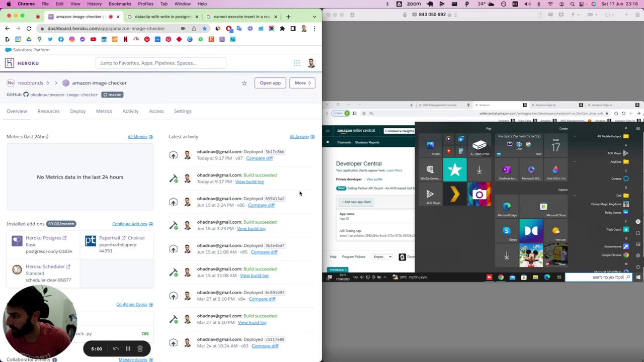View build log for today's 9:17 PM build
The width and height of the screenshot is (644, 362).
249,182
